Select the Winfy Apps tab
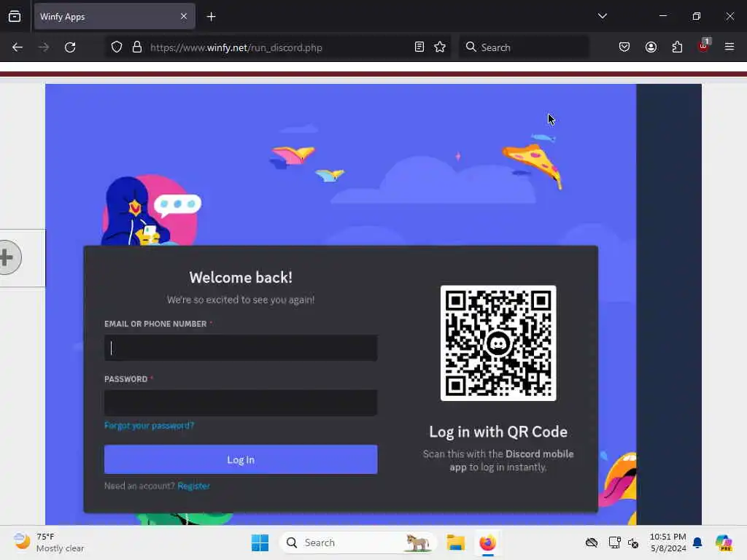 click(x=115, y=16)
